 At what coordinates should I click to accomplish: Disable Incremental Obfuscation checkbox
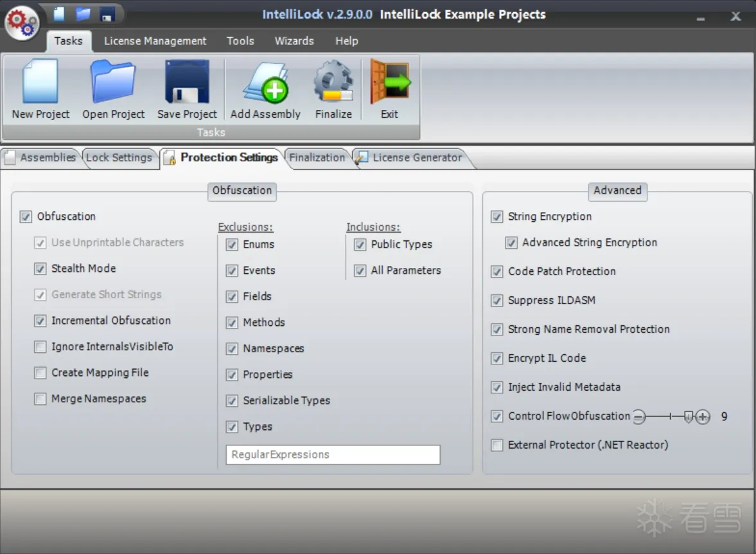click(40, 321)
